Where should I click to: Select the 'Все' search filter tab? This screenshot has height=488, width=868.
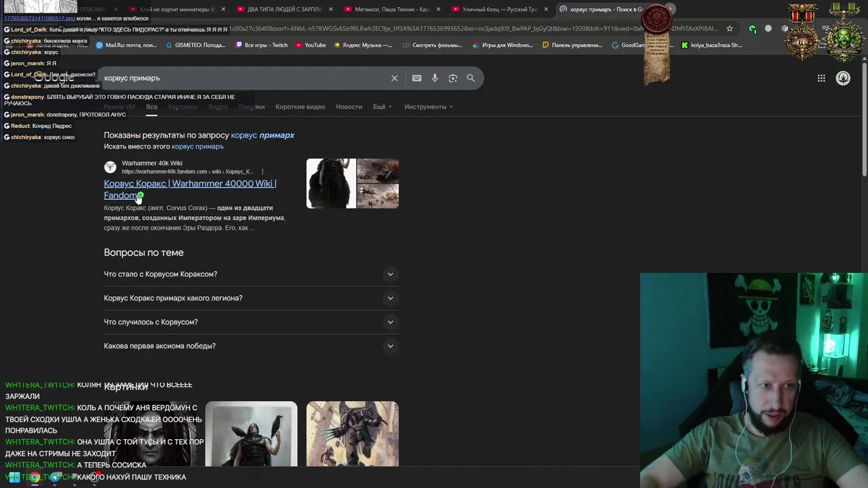click(152, 107)
